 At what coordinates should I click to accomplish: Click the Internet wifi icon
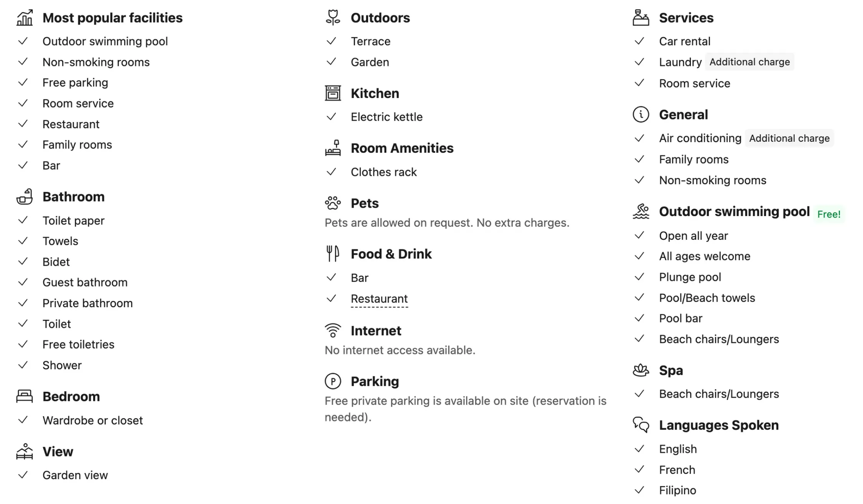(x=333, y=330)
